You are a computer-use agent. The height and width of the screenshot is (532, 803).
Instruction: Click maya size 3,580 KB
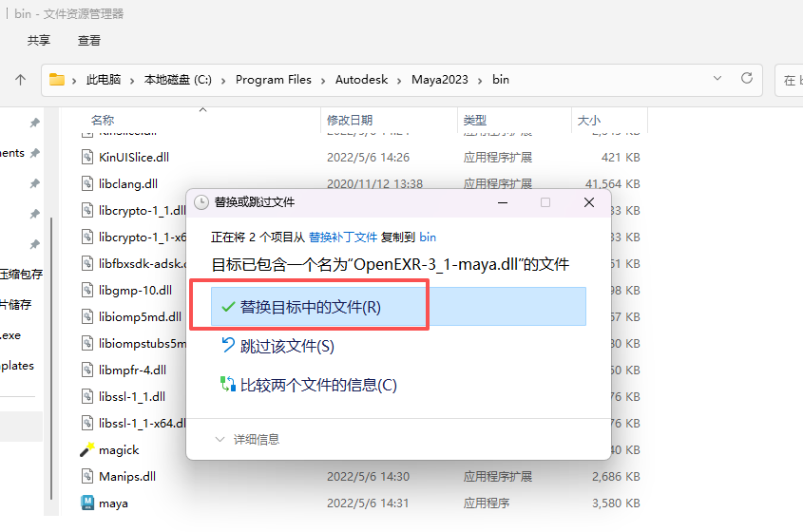click(x=616, y=503)
